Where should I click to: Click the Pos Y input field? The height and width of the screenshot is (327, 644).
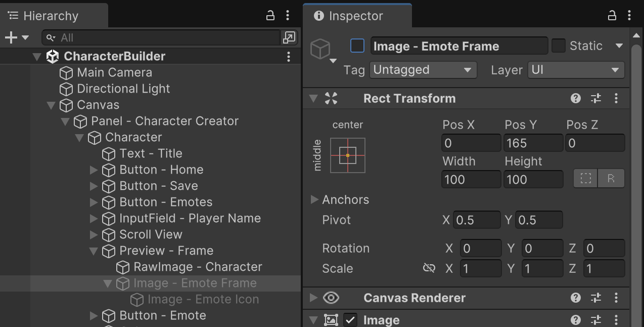click(533, 143)
